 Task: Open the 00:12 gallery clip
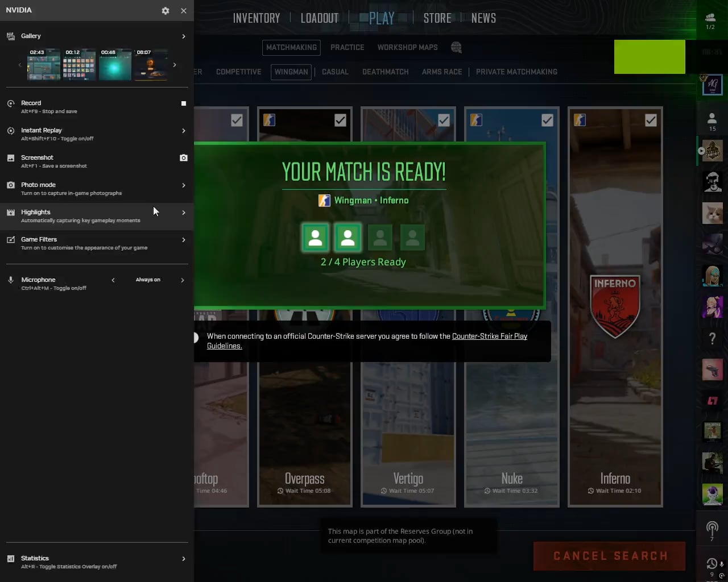pyautogui.click(x=79, y=64)
